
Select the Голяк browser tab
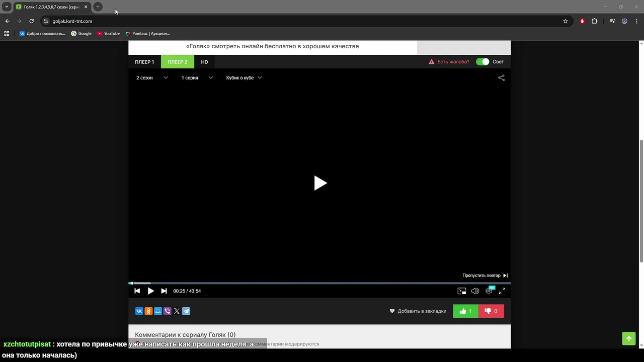[x=51, y=7]
